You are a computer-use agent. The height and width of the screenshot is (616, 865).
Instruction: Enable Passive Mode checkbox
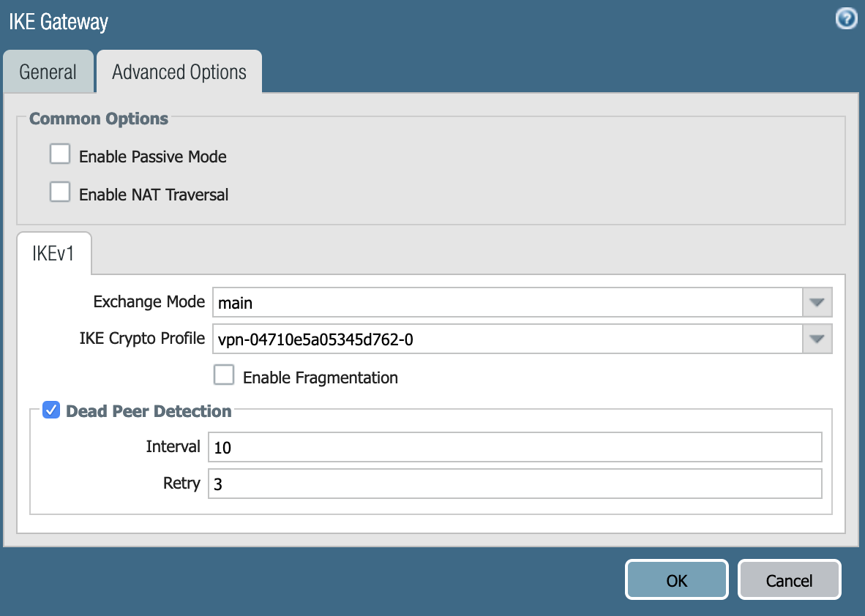click(60, 154)
